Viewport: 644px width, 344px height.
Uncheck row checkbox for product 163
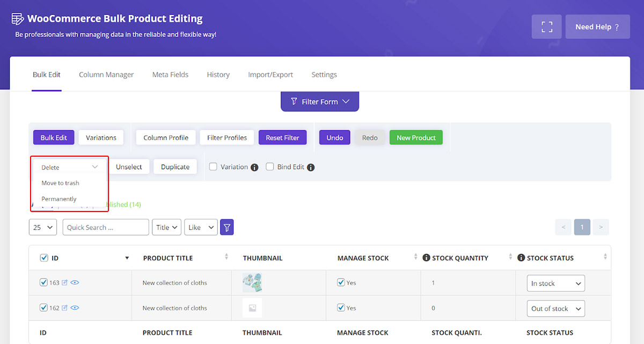click(44, 282)
